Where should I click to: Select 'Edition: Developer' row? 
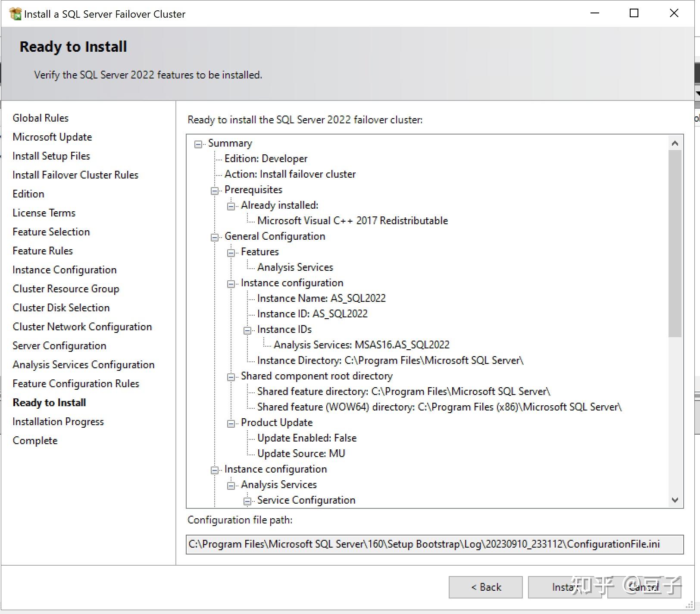pyautogui.click(x=266, y=159)
